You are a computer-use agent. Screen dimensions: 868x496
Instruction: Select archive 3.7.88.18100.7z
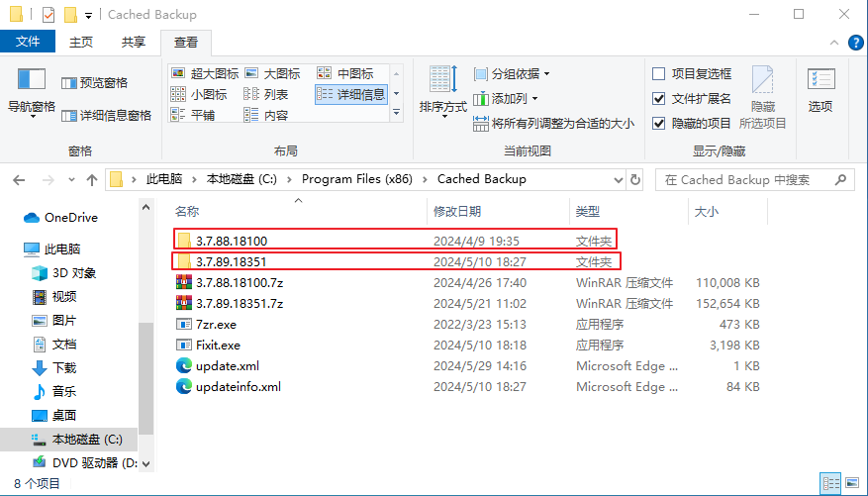pos(468,282)
